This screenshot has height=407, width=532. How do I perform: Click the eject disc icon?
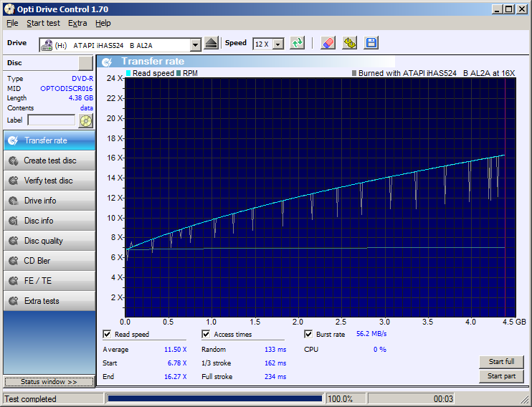(211, 44)
